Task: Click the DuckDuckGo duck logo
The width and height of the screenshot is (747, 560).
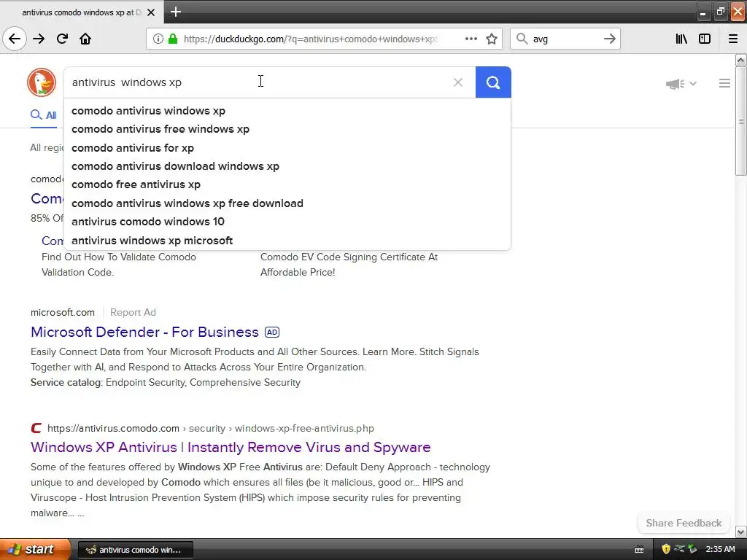Action: [x=42, y=82]
